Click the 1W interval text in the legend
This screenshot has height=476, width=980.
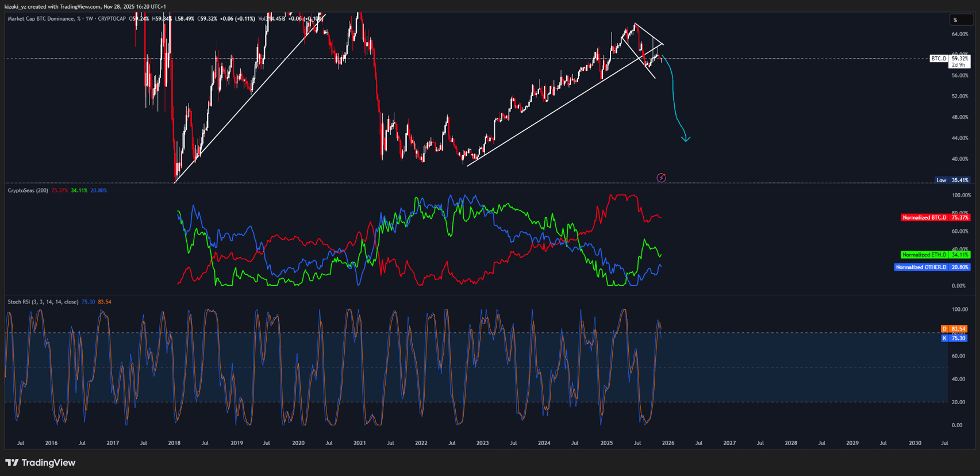coord(89,19)
